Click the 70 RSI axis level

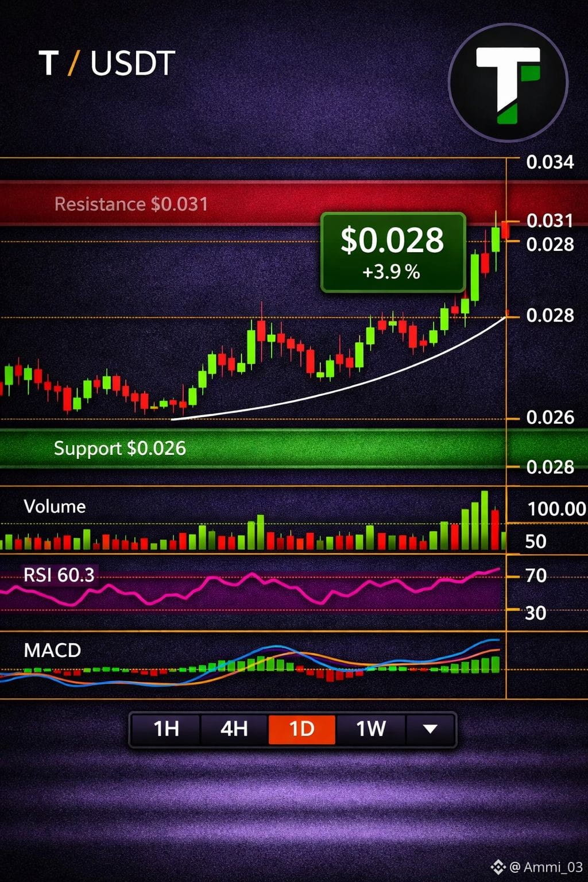(536, 576)
